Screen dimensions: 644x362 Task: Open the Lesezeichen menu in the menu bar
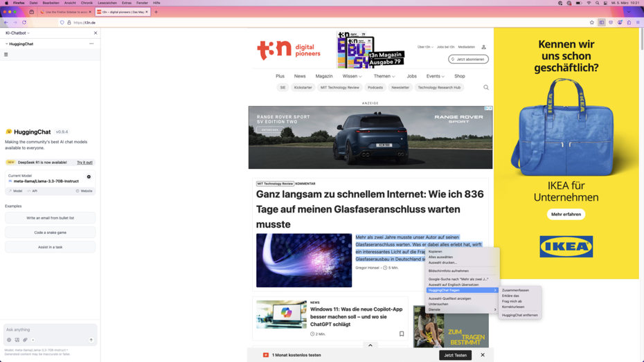107,3
